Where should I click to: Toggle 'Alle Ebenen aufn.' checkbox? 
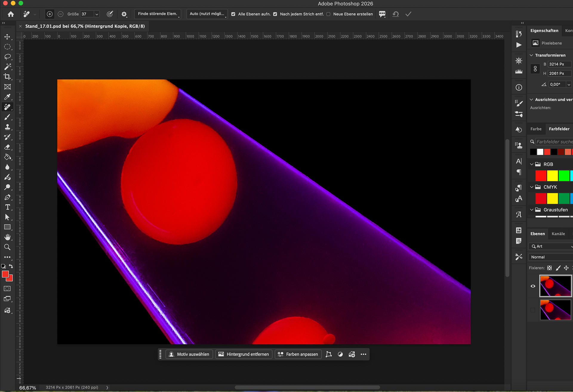click(233, 14)
